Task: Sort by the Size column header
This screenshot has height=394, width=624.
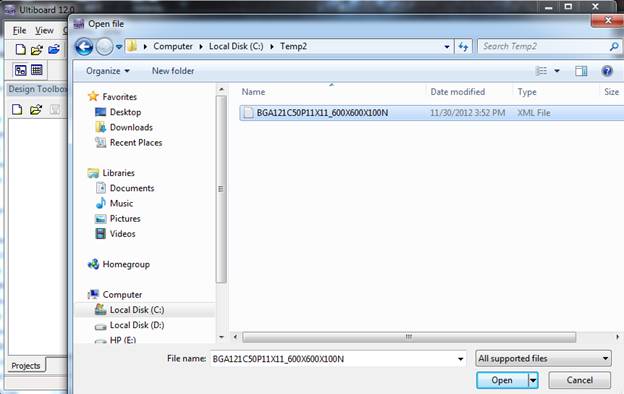Action: pos(611,92)
